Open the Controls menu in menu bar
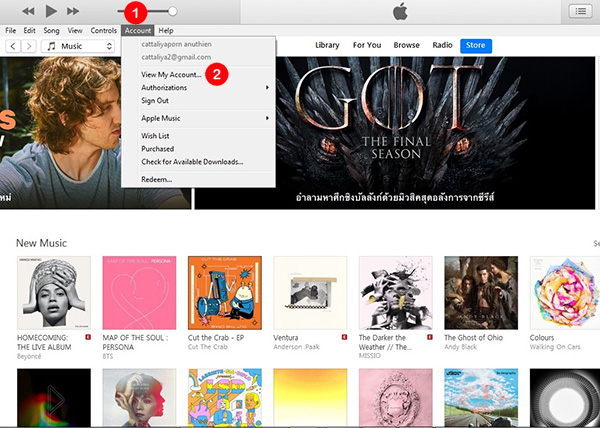Viewport: 600px width, 428px height. coord(103,31)
